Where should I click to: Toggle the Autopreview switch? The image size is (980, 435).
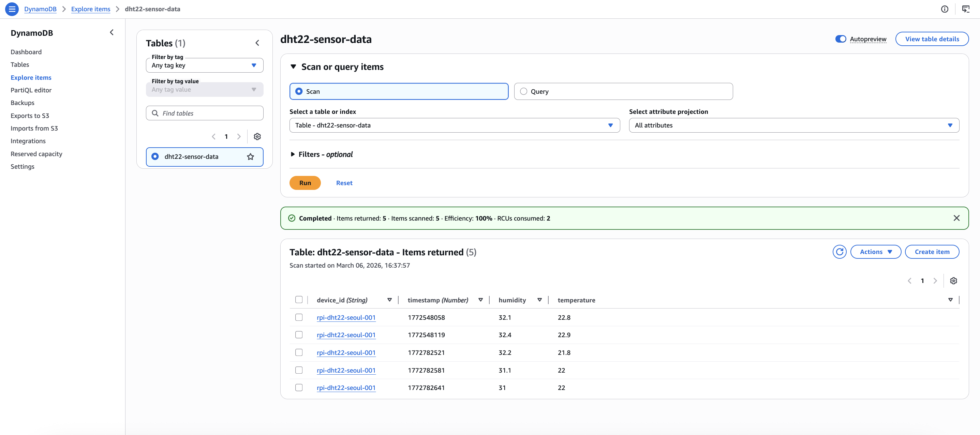[x=841, y=39]
